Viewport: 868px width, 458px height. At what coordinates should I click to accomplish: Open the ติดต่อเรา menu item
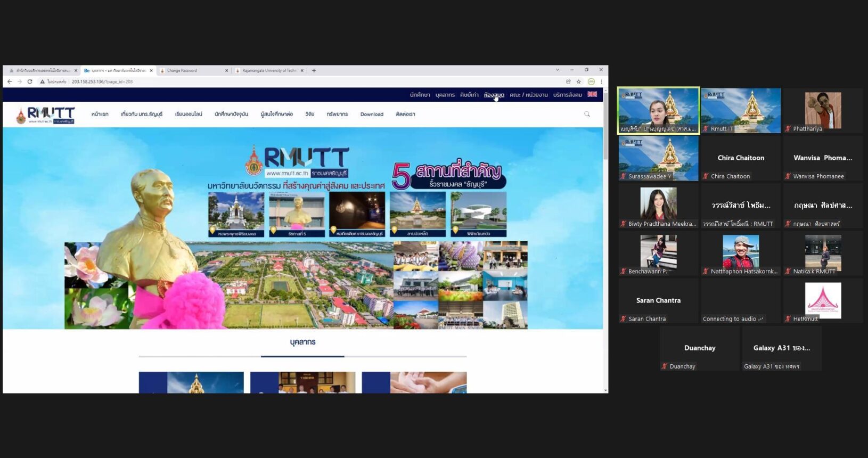pos(405,114)
